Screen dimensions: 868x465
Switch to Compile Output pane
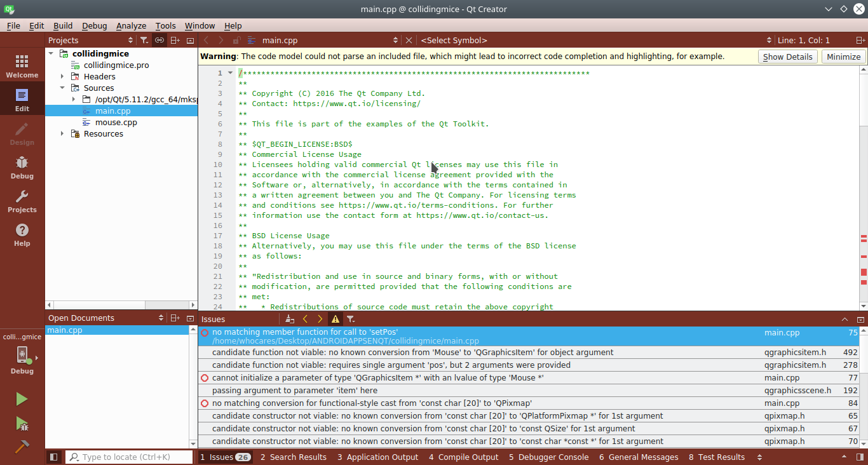(x=464, y=457)
